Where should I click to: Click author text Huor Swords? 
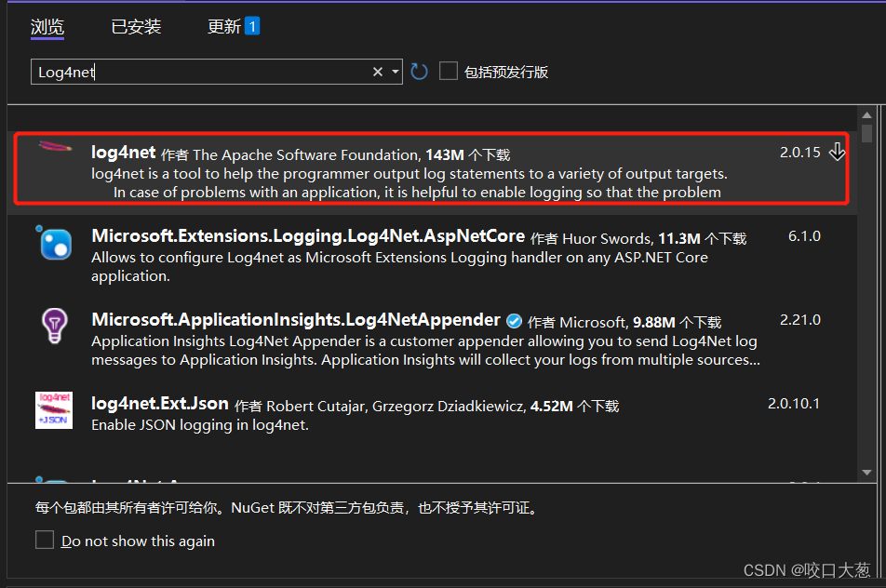[x=608, y=238]
